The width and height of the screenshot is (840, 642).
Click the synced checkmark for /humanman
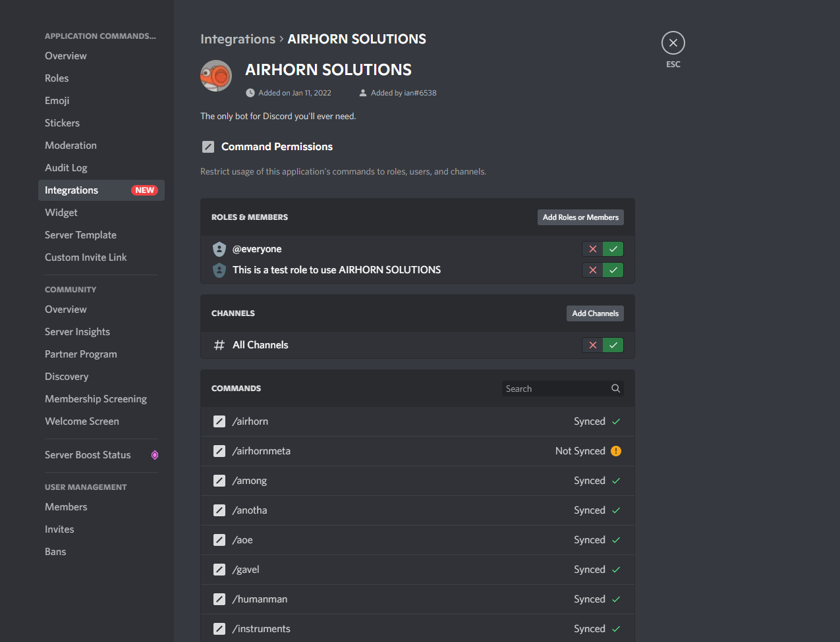tap(616, 599)
